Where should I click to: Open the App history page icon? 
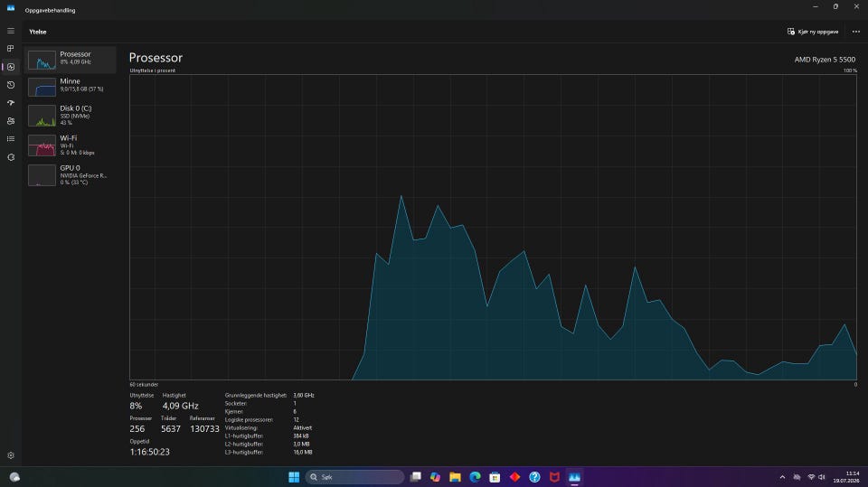(11, 85)
